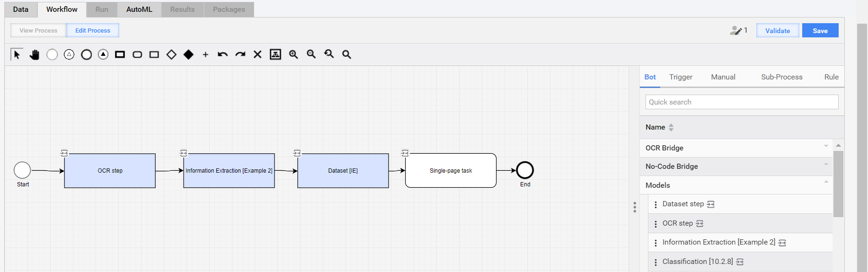Expand the No-Code Bridge group
Viewport: 868px width, 272px height.
pos(826,164)
